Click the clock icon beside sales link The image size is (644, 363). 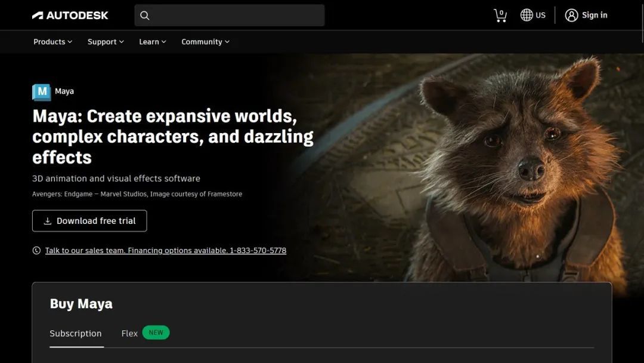click(36, 250)
